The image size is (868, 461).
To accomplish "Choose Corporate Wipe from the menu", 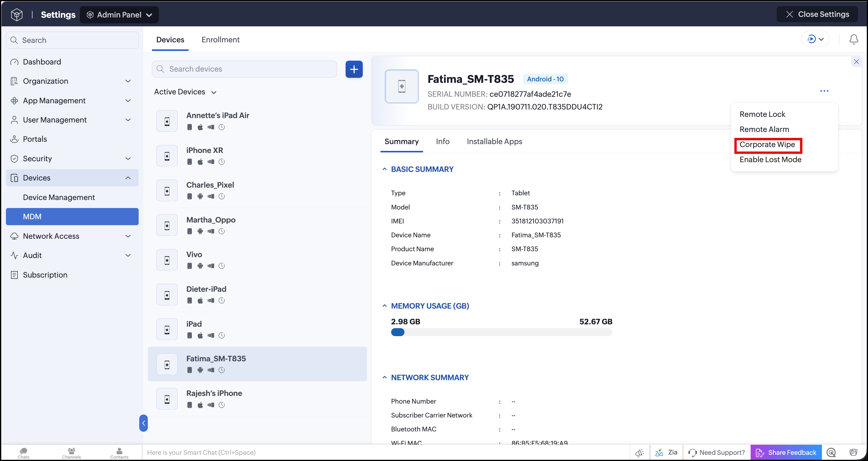I will 767,145.
